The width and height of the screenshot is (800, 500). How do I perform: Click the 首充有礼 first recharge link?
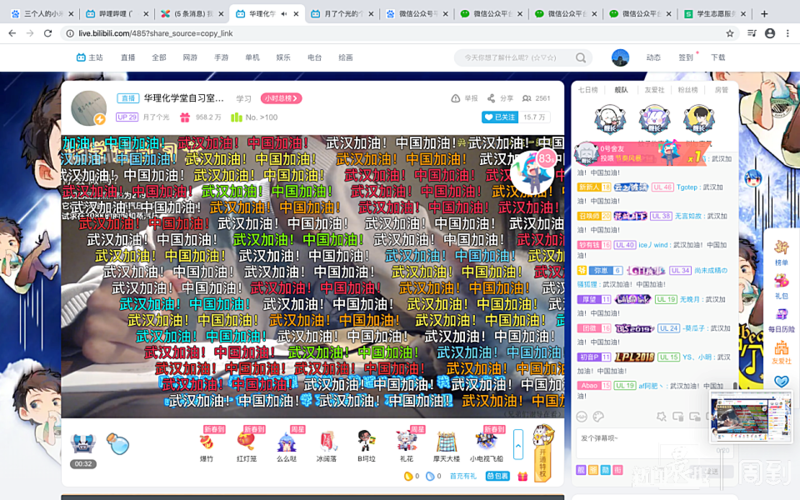463,476
